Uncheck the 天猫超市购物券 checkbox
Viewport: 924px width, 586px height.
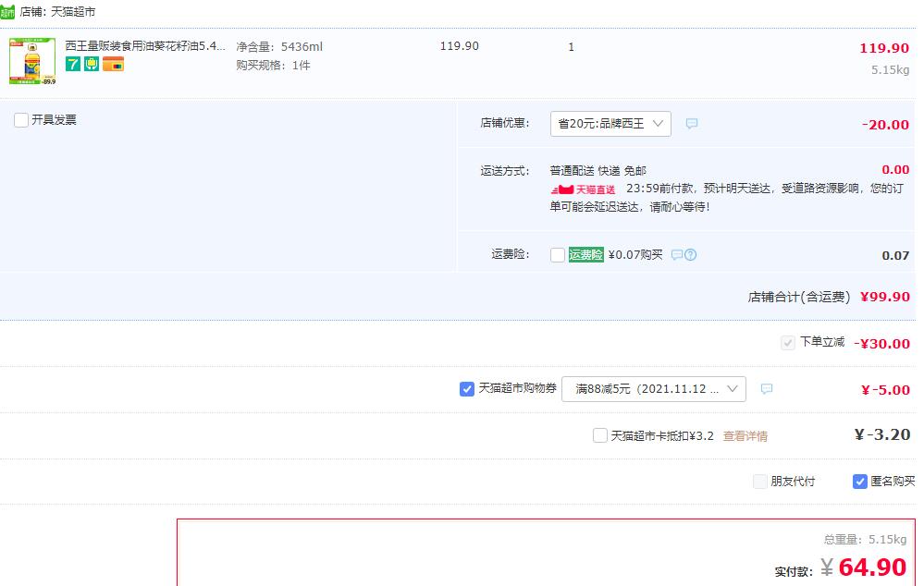(x=467, y=389)
